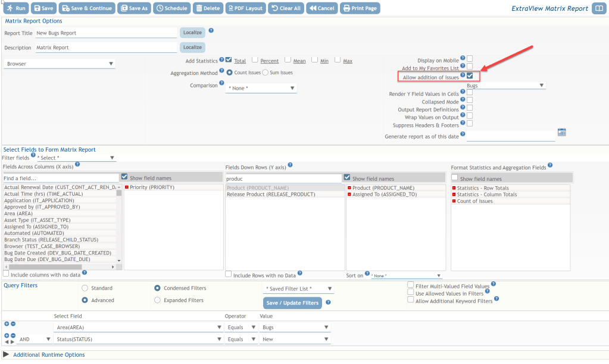
Task: Click the book help icon top right
Action: coord(598,8)
